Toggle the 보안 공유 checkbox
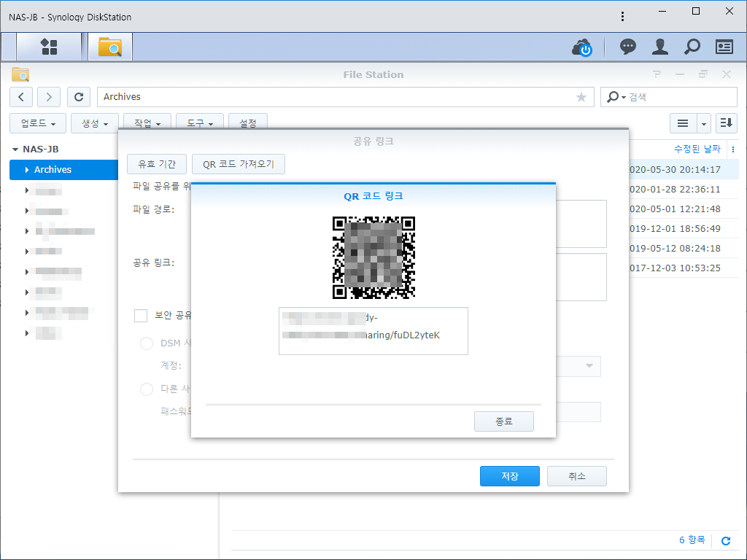The height and width of the screenshot is (560, 747). [141, 316]
